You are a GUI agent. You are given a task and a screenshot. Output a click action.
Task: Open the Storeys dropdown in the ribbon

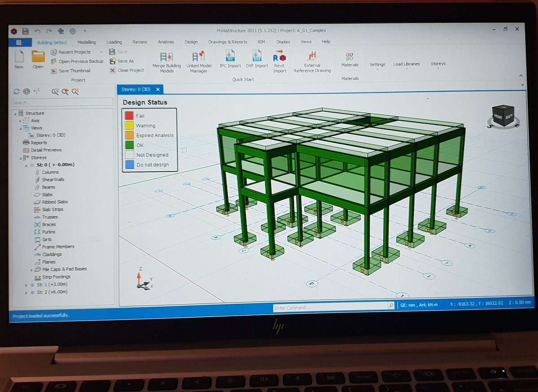pyautogui.click(x=438, y=65)
